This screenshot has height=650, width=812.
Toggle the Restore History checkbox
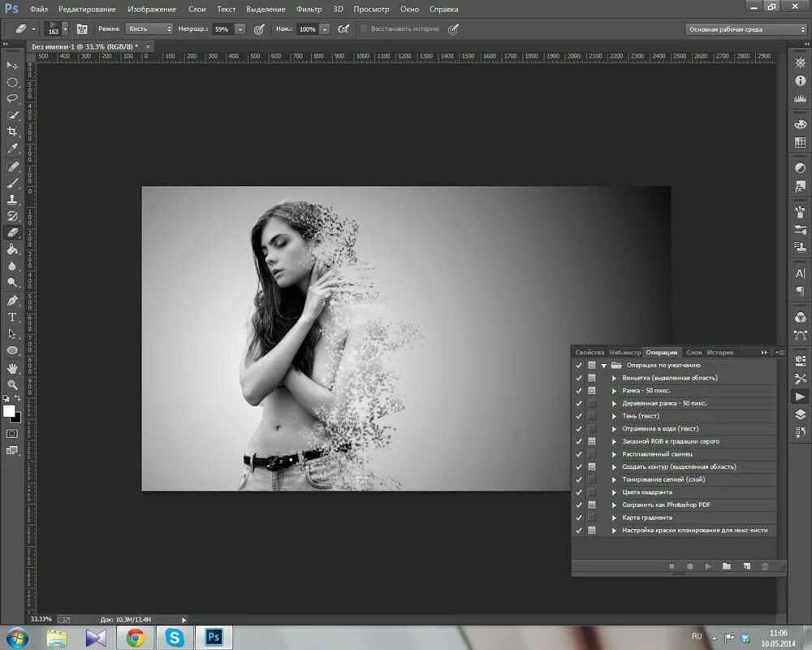[x=364, y=29]
